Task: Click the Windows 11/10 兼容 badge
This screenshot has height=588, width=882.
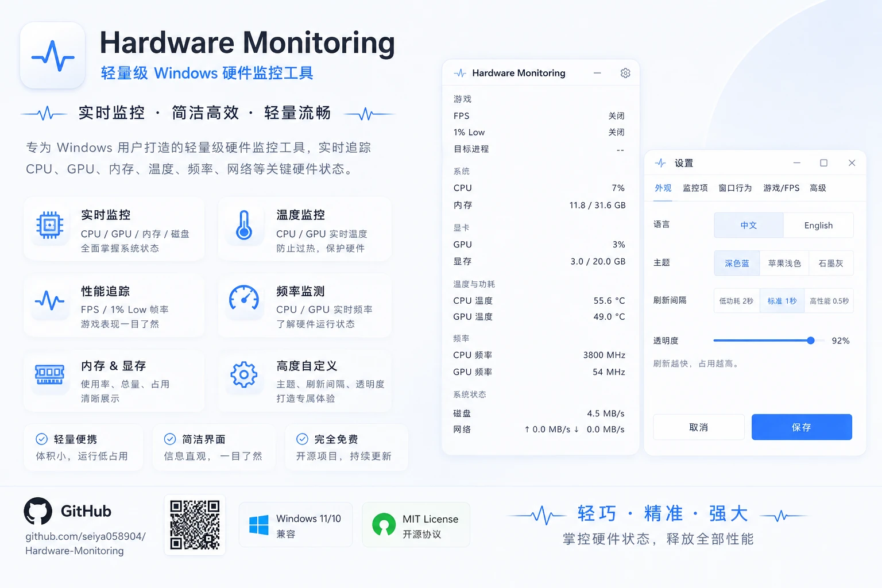Action: tap(296, 525)
